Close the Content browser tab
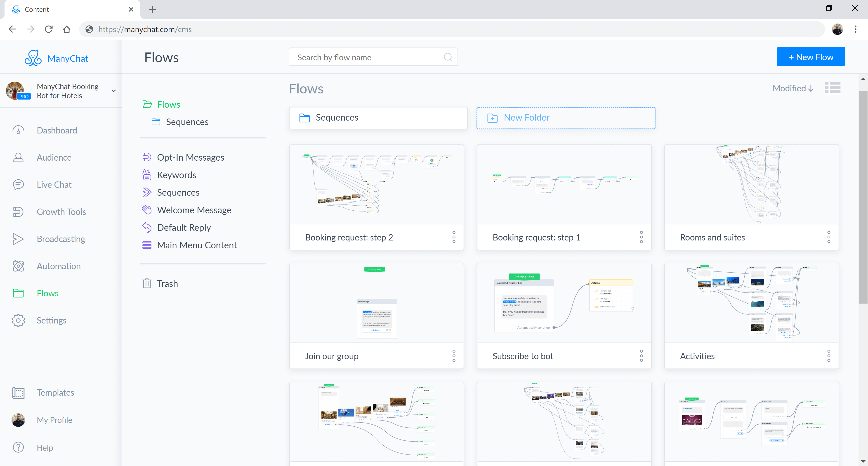The image size is (868, 466). (x=131, y=10)
